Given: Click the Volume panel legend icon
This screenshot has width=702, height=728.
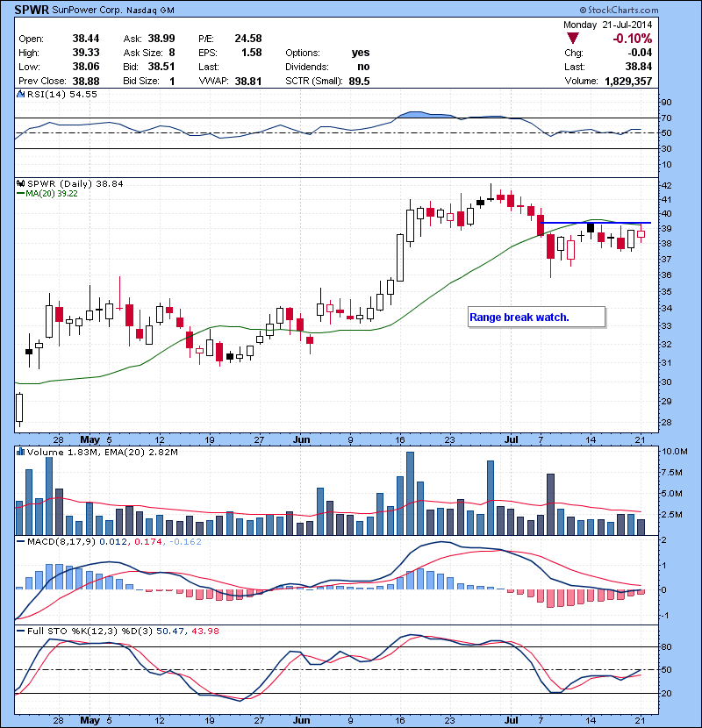Looking at the screenshot, I should click(x=20, y=453).
